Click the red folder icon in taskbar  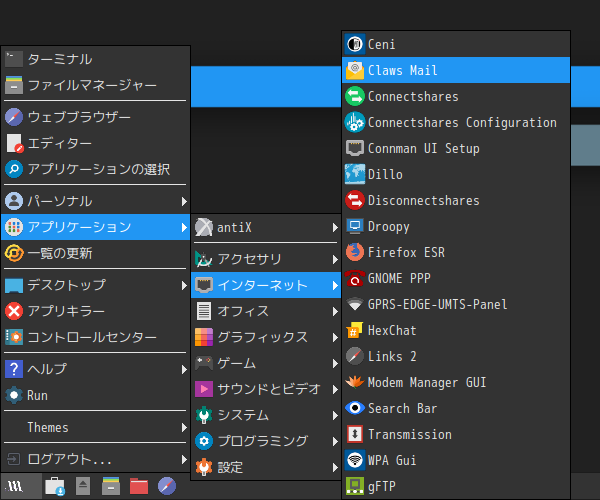(x=139, y=487)
